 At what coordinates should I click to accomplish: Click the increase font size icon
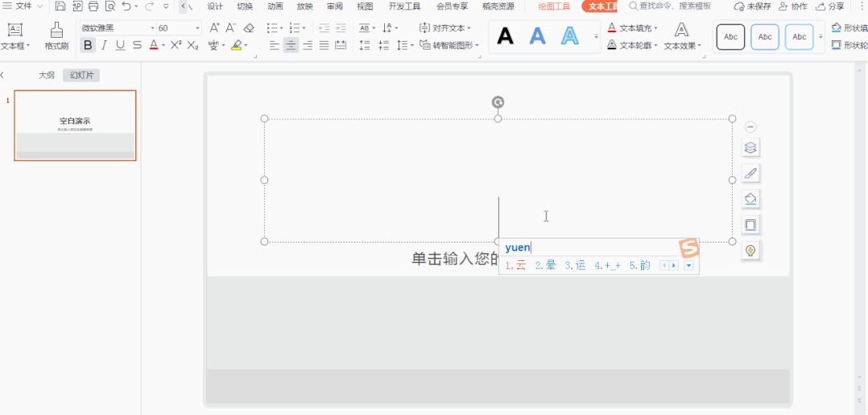tap(214, 28)
